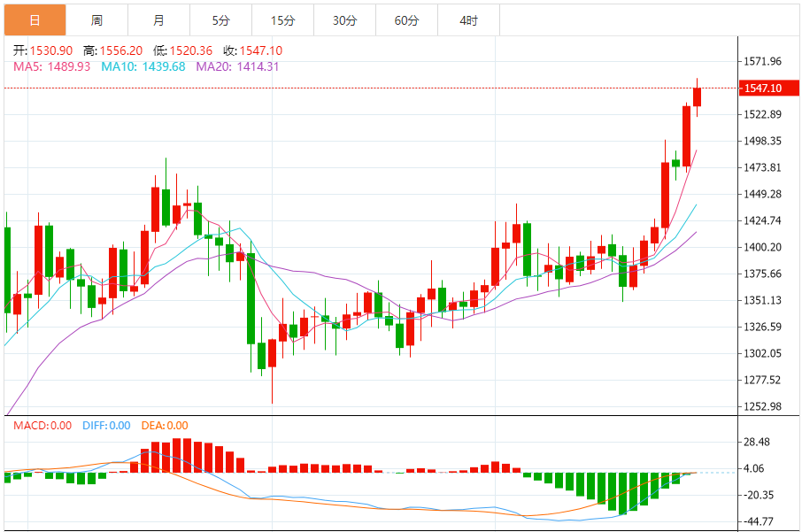Click the 1252.98 price axis label
This screenshot has height=532, width=802.
pyautogui.click(x=763, y=406)
